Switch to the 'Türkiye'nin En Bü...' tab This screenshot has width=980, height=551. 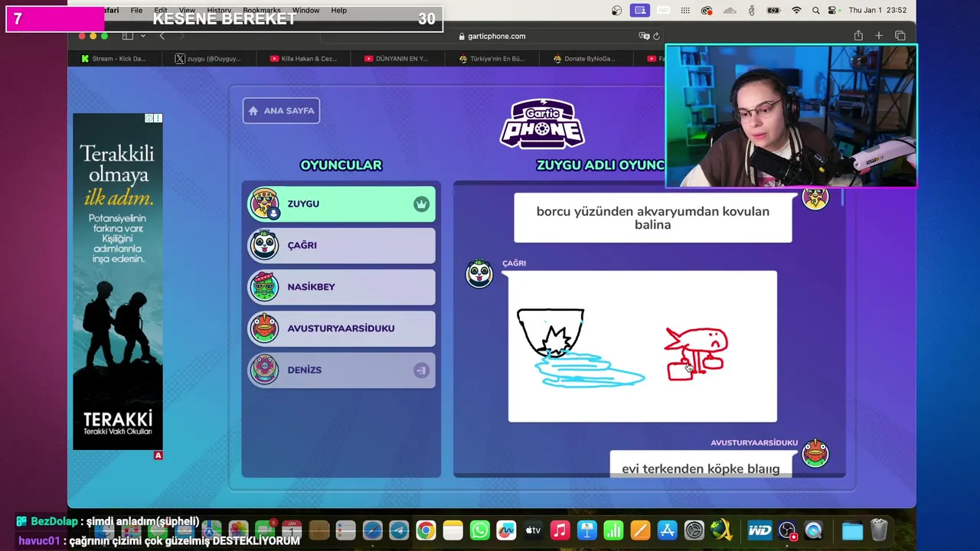(492, 59)
